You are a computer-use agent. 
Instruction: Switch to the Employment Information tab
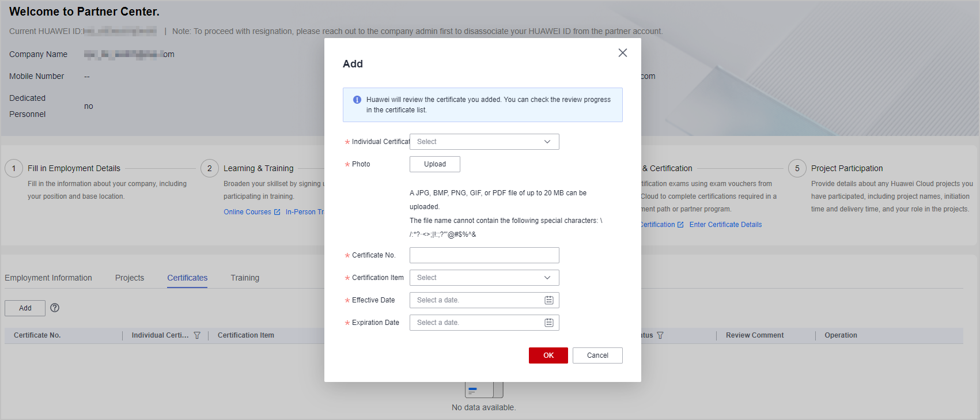[48, 278]
